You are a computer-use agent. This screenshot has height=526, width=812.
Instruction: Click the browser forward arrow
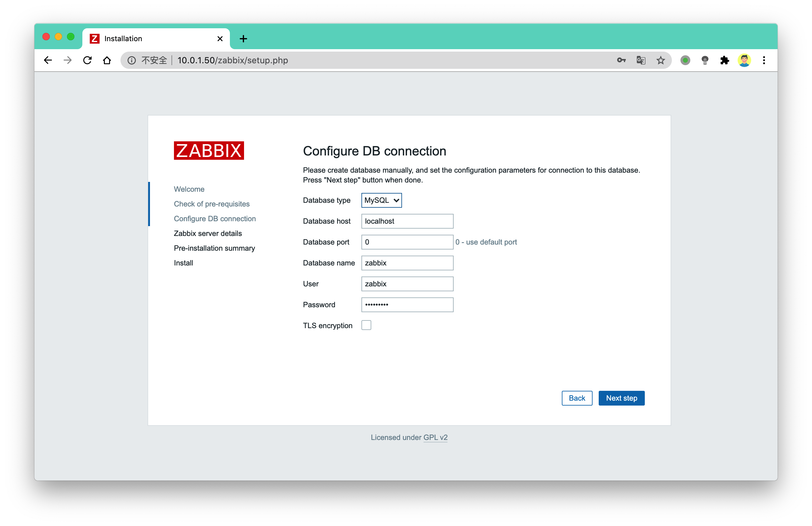point(68,61)
